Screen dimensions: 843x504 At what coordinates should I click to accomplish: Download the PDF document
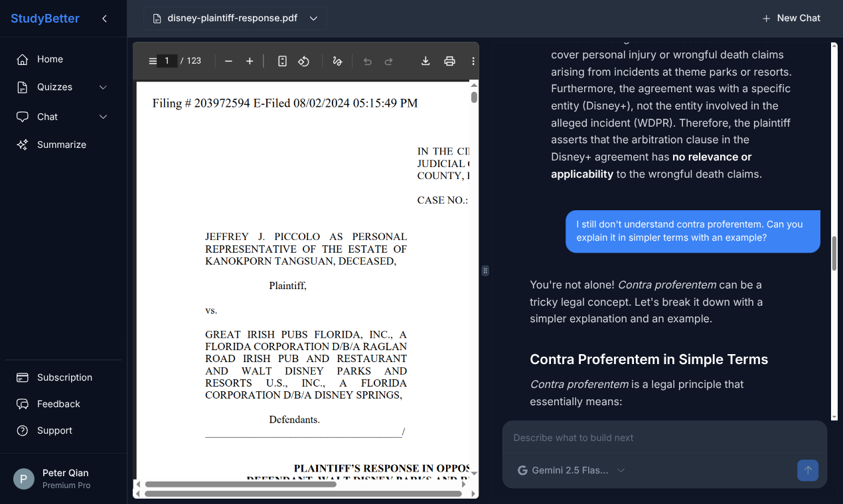tap(425, 60)
